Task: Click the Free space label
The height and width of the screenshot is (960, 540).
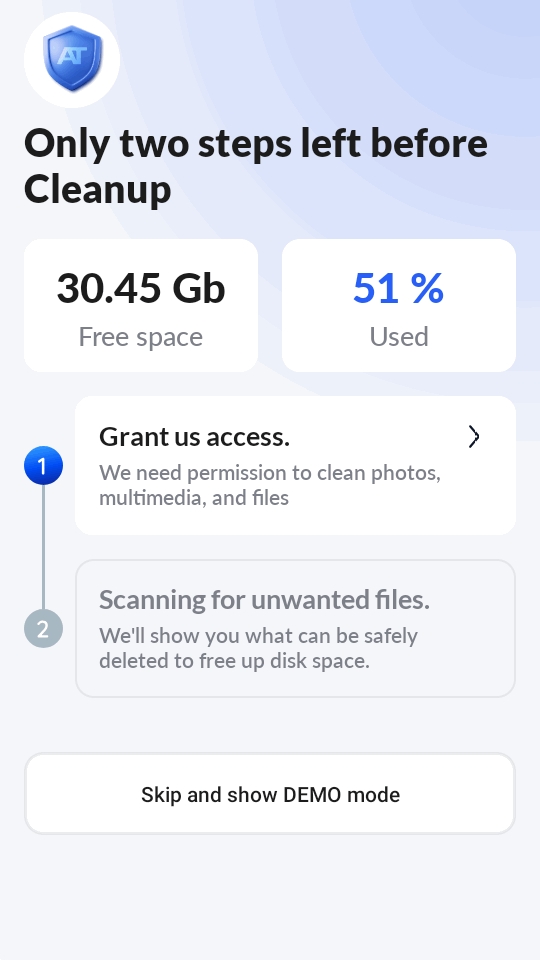Action: pyautogui.click(x=141, y=337)
